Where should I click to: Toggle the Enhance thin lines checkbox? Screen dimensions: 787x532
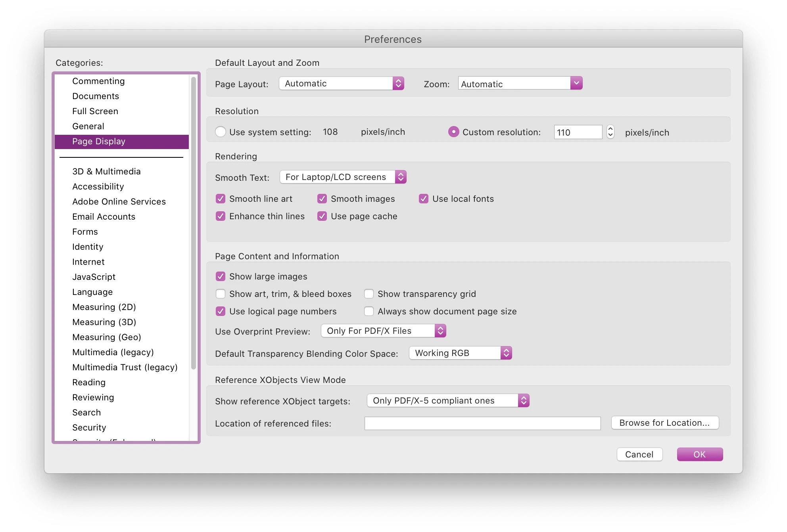coord(221,216)
